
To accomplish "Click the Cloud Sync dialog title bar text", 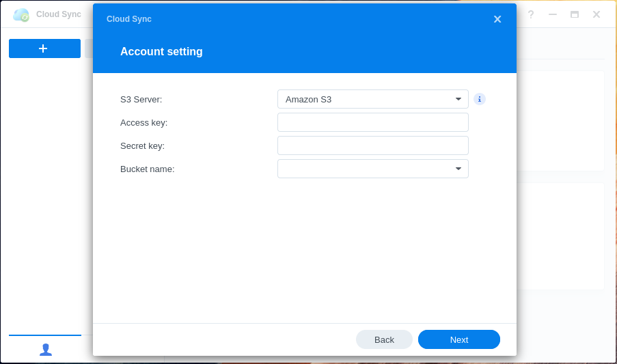I will coord(129,19).
